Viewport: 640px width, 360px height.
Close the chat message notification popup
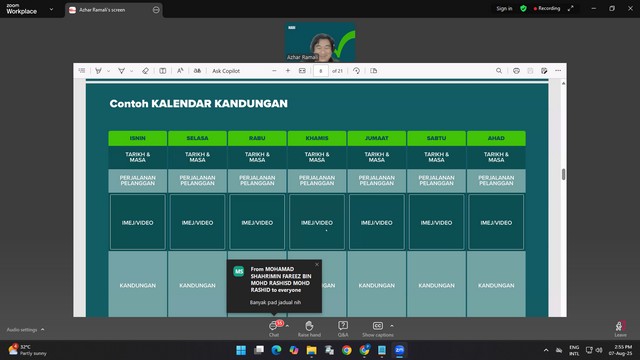tap(317, 264)
